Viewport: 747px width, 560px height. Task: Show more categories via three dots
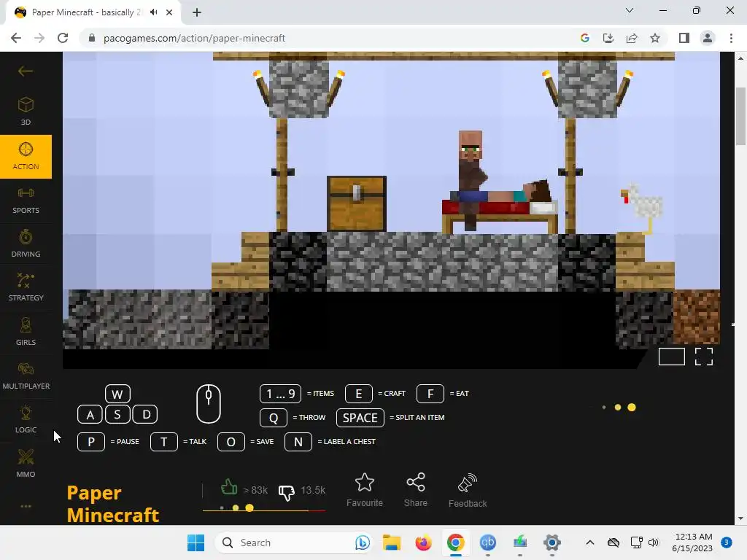tap(26, 506)
